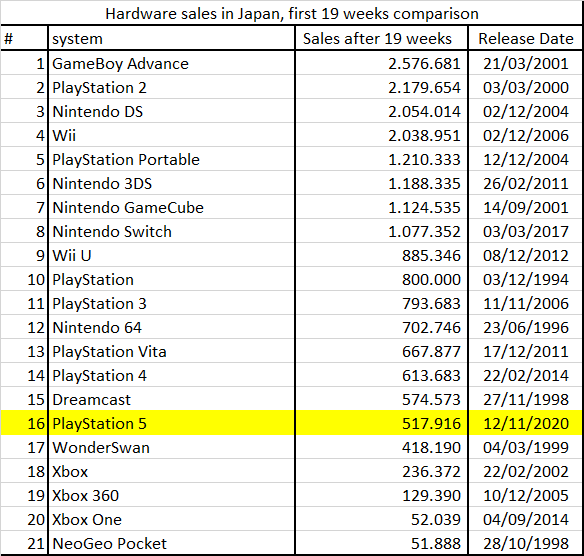This screenshot has width=584, height=556.
Task: Select the sales value 2.576.681
Action: point(424,64)
